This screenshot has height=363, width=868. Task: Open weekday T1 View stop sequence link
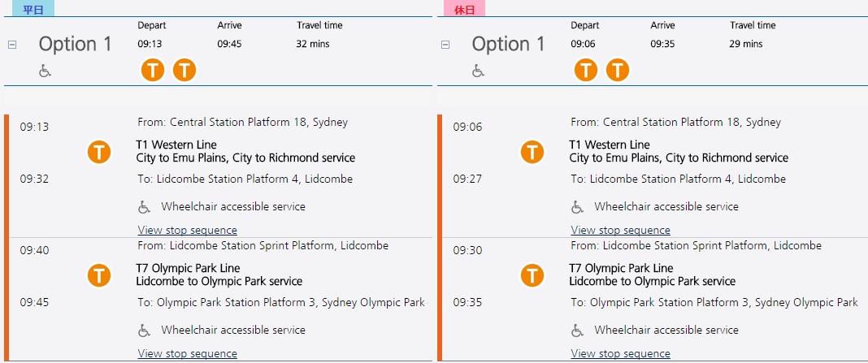click(188, 231)
